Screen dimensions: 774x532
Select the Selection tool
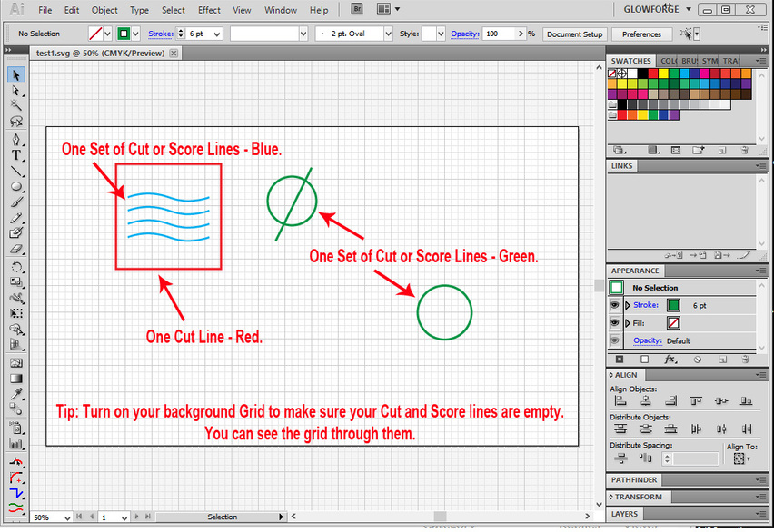coord(15,75)
